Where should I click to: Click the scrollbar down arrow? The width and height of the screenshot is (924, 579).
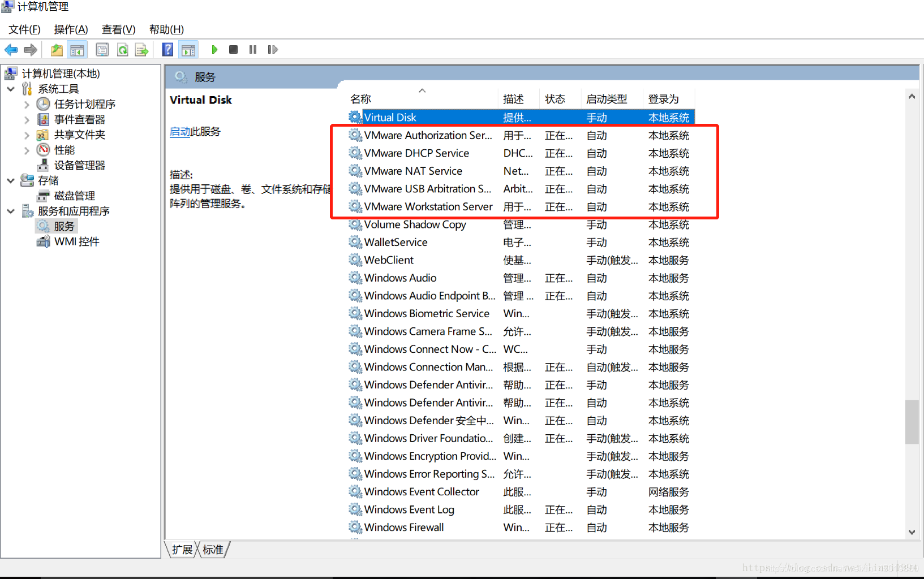[x=912, y=532]
